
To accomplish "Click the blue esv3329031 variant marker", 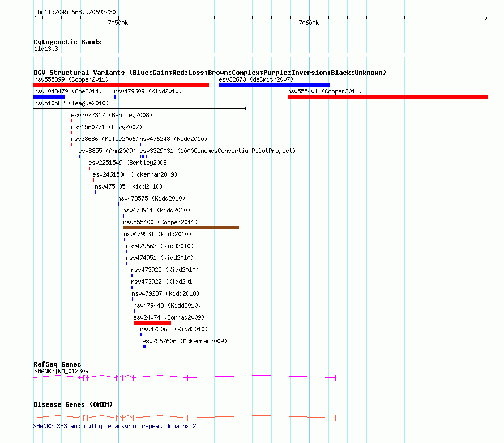I will [x=144, y=156].
